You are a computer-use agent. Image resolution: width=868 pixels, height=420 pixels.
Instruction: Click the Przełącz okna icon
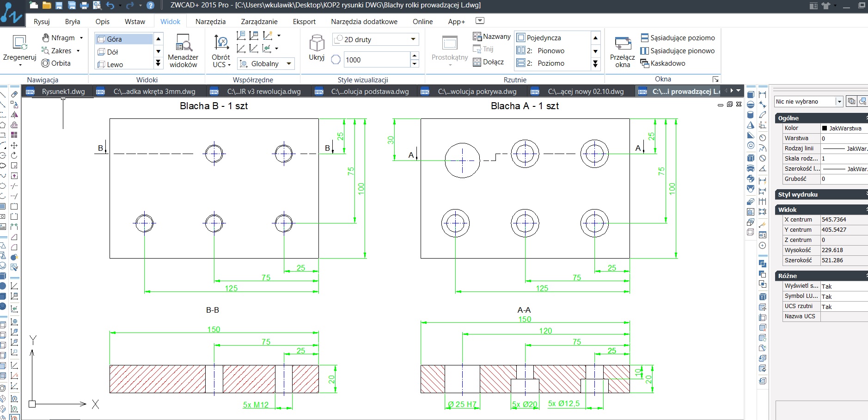click(x=623, y=43)
